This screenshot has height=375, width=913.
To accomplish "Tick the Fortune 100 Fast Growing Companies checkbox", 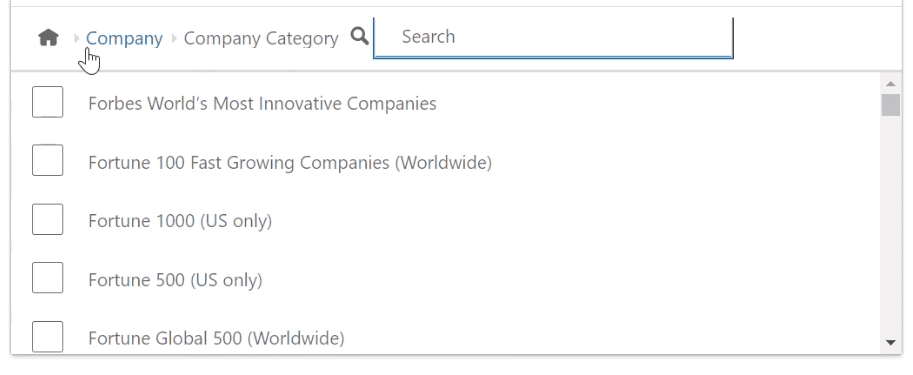I will coord(47,160).
